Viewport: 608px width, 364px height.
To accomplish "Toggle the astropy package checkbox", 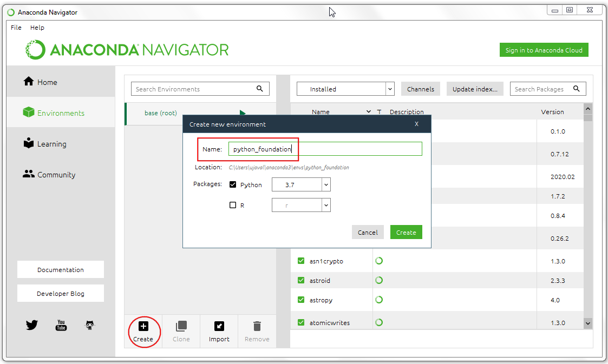I will pos(301,300).
